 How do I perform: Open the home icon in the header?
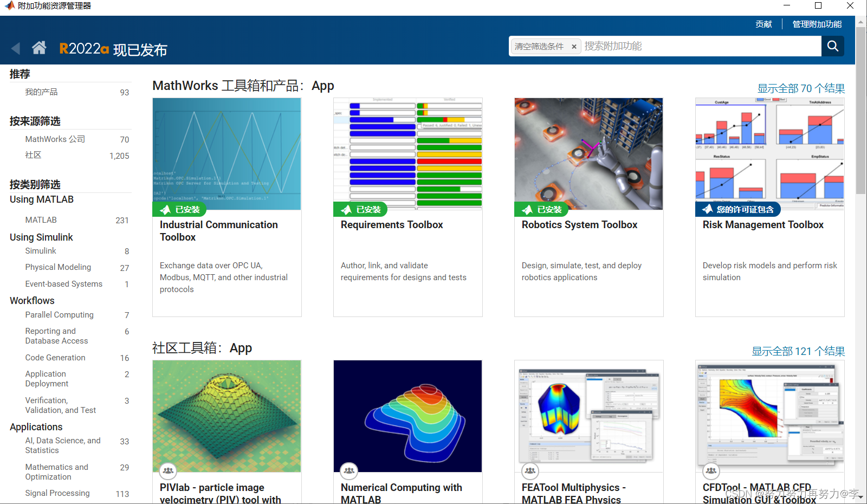(x=39, y=48)
